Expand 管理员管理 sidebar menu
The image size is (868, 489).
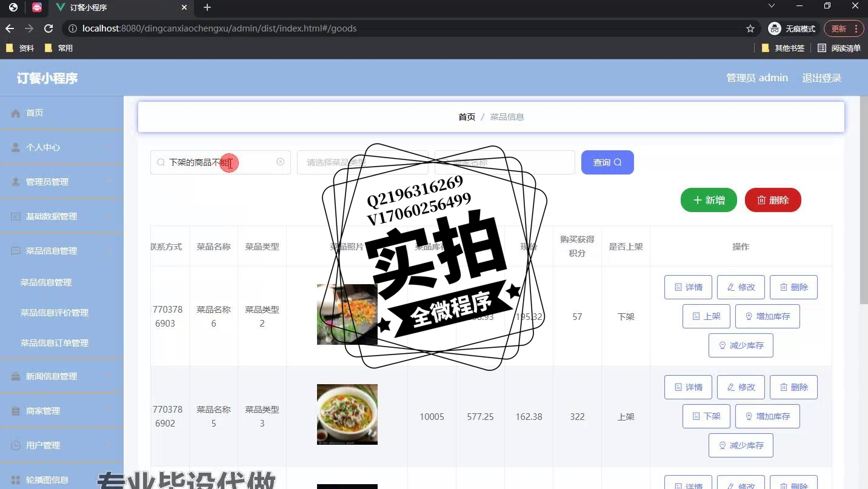[62, 182]
